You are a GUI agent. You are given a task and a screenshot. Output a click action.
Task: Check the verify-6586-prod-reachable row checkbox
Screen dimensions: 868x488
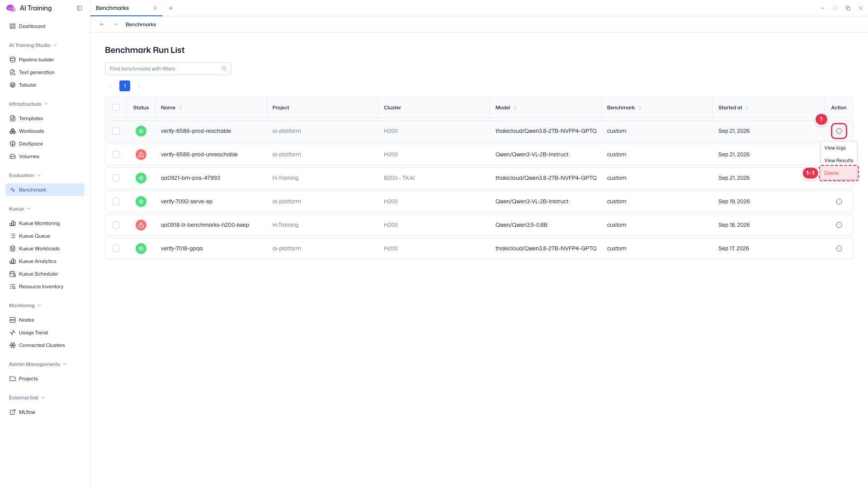click(x=116, y=131)
